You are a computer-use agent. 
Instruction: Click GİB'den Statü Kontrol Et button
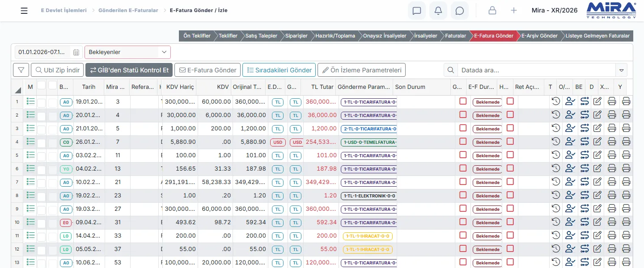click(129, 70)
